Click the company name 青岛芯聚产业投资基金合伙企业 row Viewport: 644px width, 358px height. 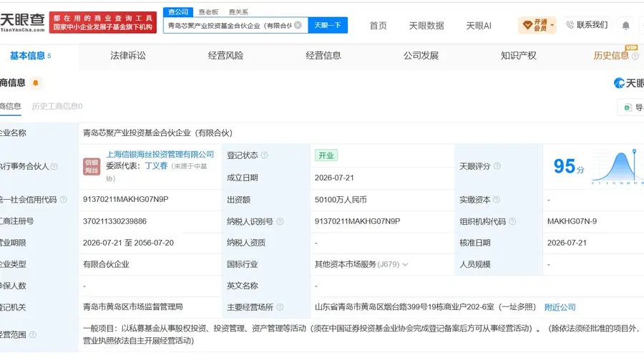click(x=157, y=133)
